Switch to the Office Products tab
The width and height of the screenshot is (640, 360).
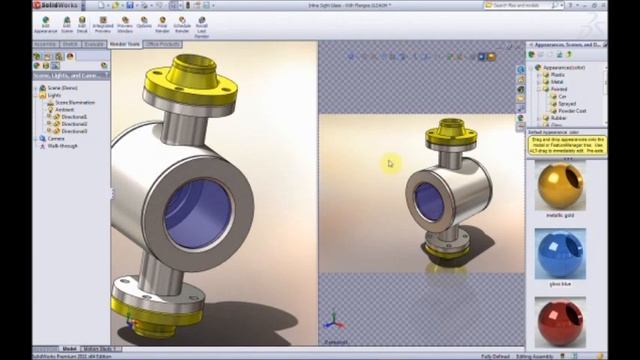point(162,44)
